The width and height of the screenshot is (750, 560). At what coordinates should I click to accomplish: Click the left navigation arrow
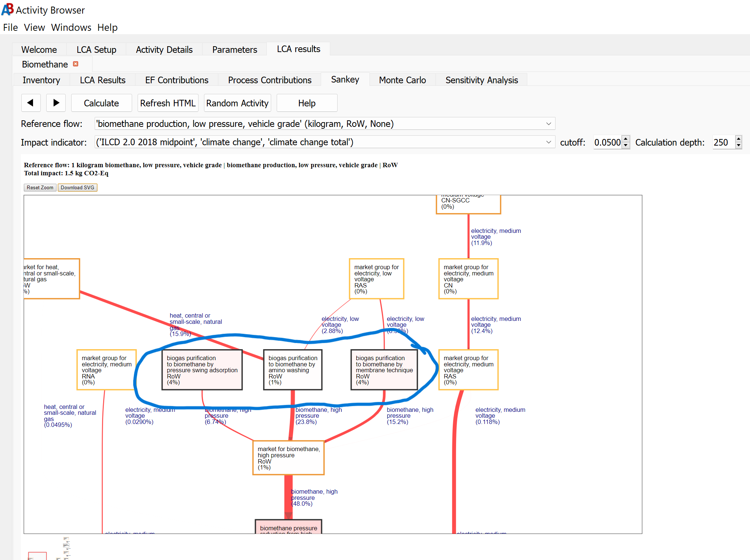(31, 103)
